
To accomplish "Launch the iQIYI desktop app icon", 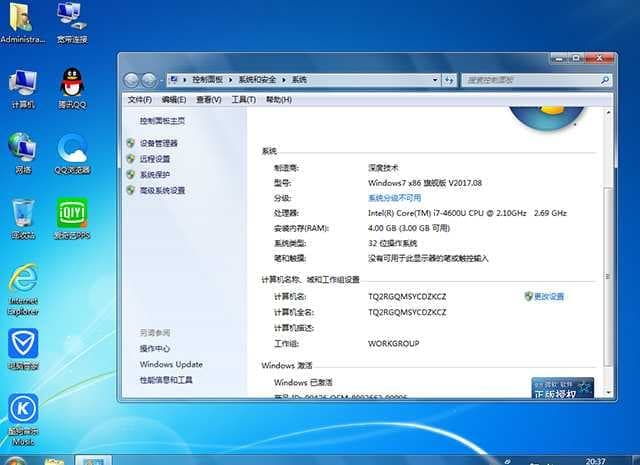I will tap(72, 219).
